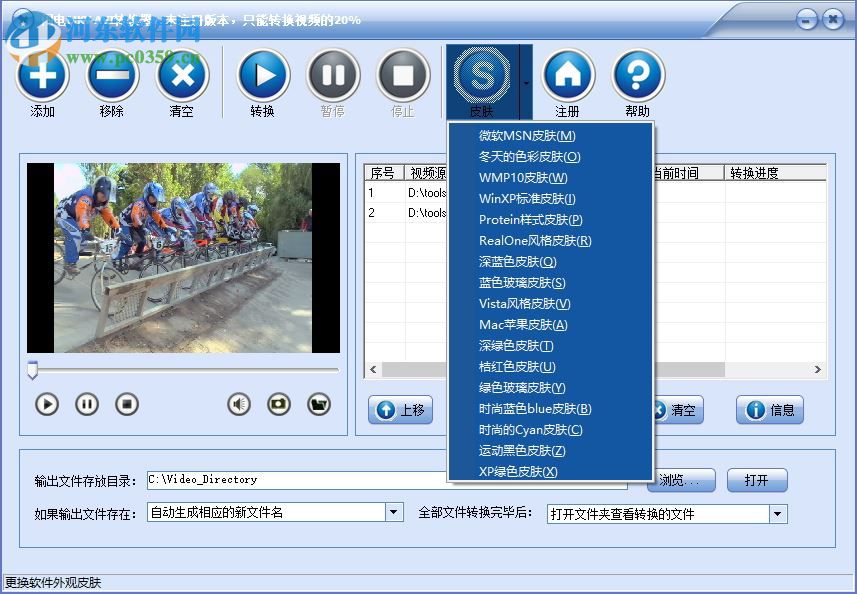Capture a snapshot with the camera icon
The image size is (857, 594).
pyautogui.click(x=278, y=404)
